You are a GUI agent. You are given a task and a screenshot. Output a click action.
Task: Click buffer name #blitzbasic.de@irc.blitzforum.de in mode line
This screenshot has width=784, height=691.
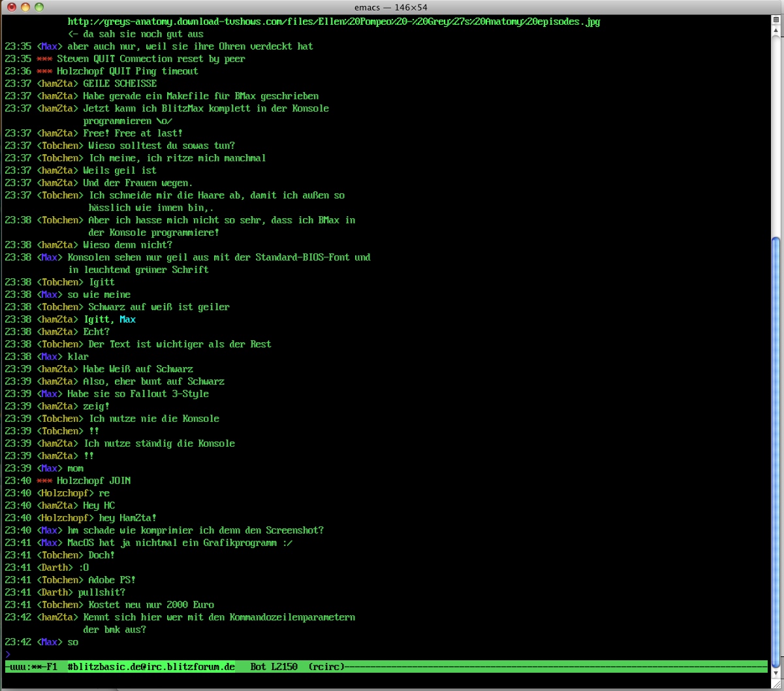coord(151,667)
